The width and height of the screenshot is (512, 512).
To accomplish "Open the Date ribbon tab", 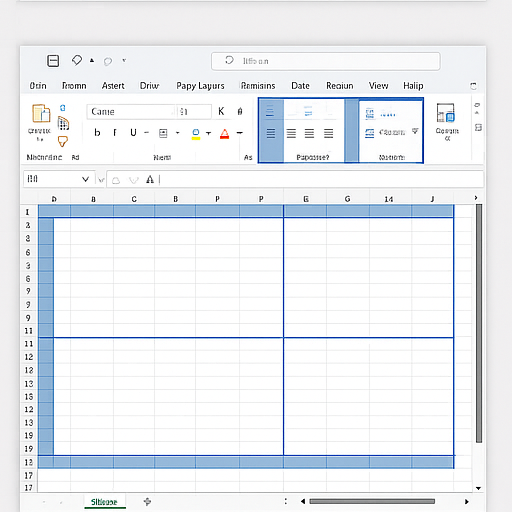I will 300,86.
